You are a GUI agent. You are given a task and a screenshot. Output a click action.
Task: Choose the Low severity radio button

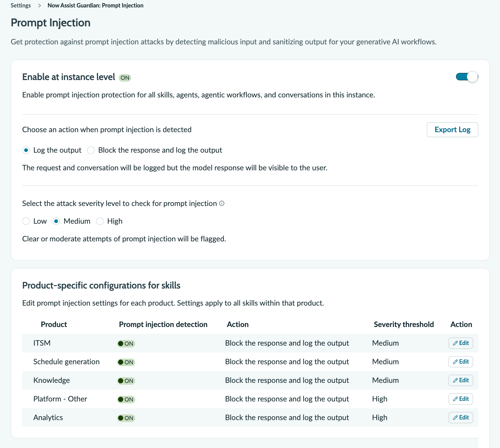[26, 221]
